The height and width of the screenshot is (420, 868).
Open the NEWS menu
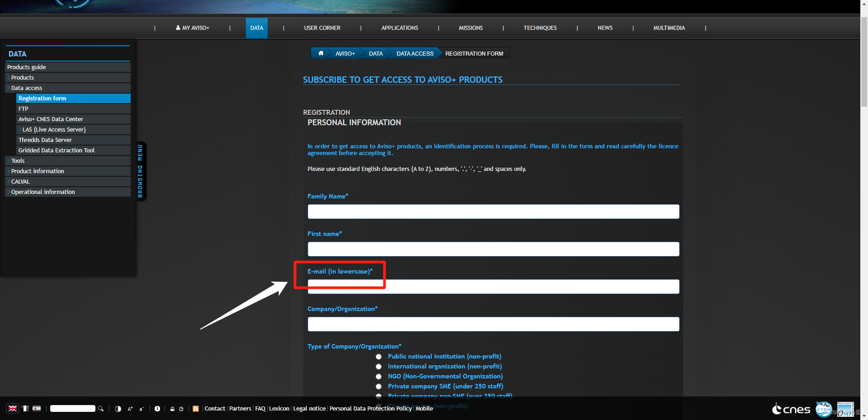[605, 28]
